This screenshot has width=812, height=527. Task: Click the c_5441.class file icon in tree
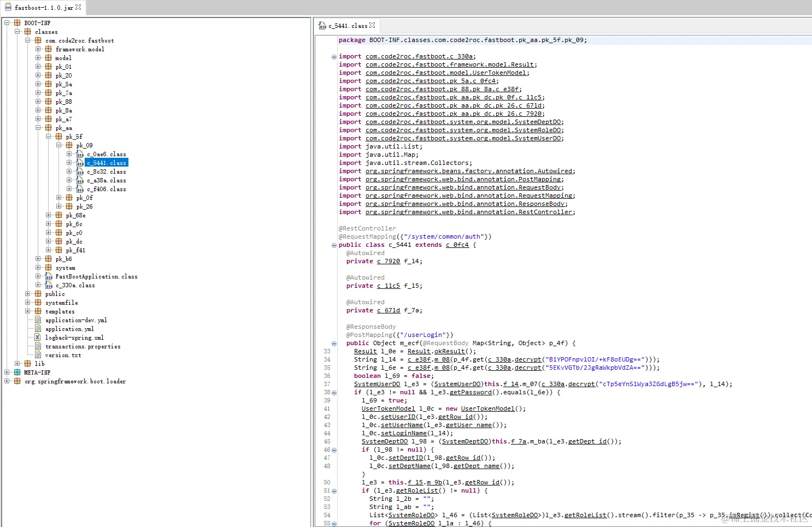tap(80, 163)
